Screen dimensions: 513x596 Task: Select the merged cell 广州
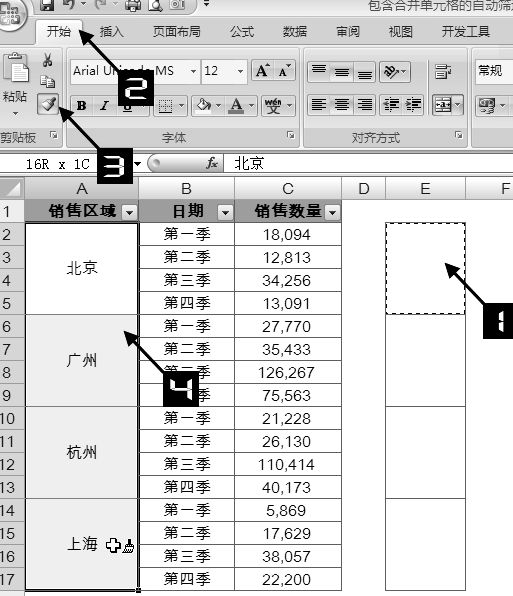tap(82, 360)
